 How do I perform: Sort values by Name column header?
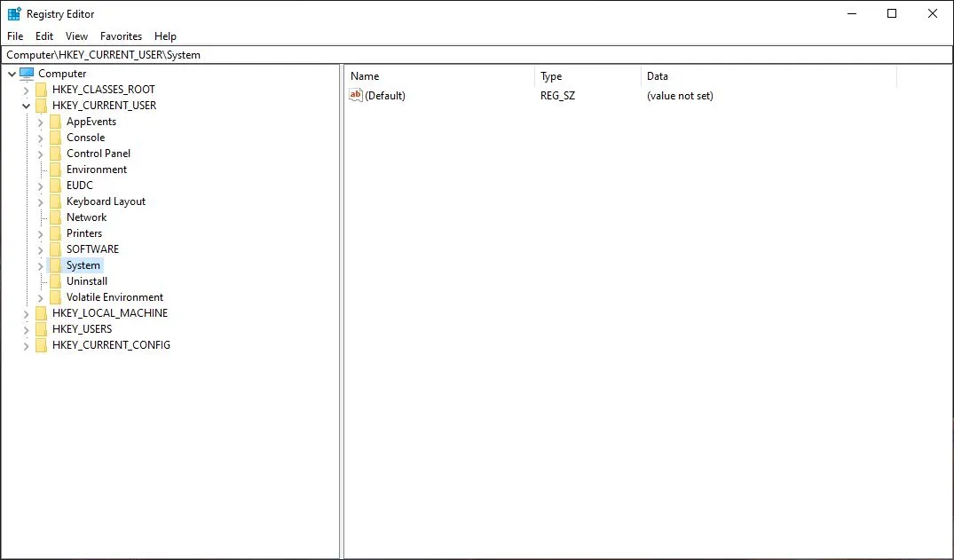coord(439,76)
